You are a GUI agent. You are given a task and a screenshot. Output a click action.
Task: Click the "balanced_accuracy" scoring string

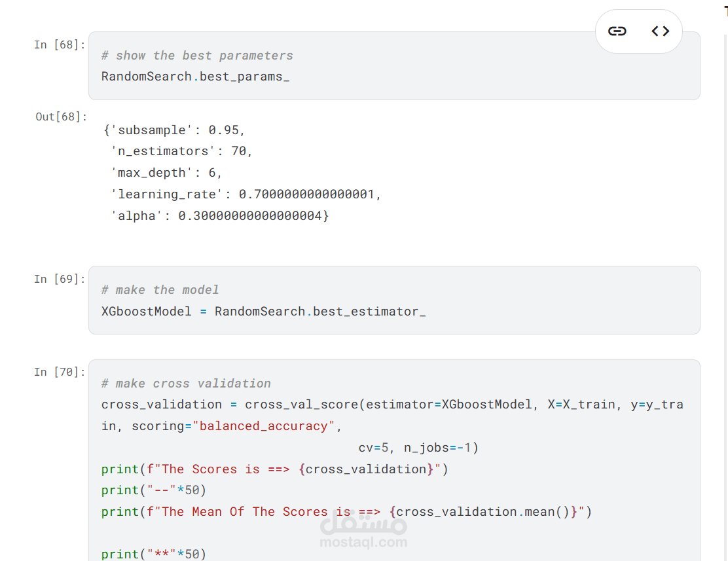click(x=263, y=426)
